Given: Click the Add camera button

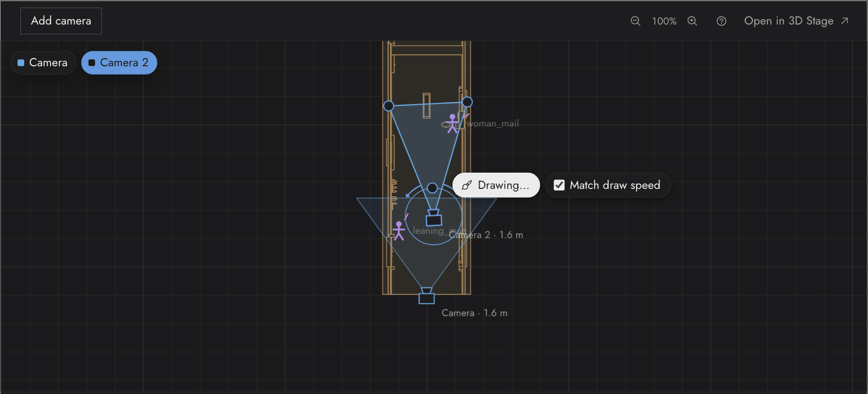Looking at the screenshot, I should [61, 21].
